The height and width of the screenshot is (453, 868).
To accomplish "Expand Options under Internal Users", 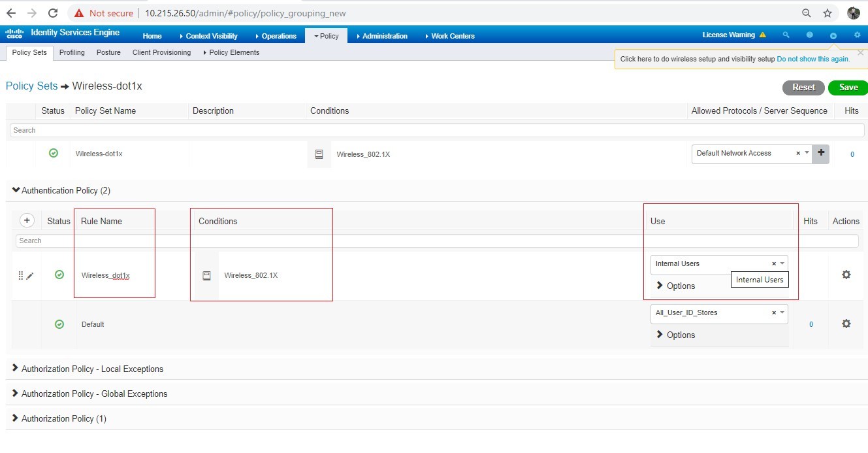I will (675, 286).
